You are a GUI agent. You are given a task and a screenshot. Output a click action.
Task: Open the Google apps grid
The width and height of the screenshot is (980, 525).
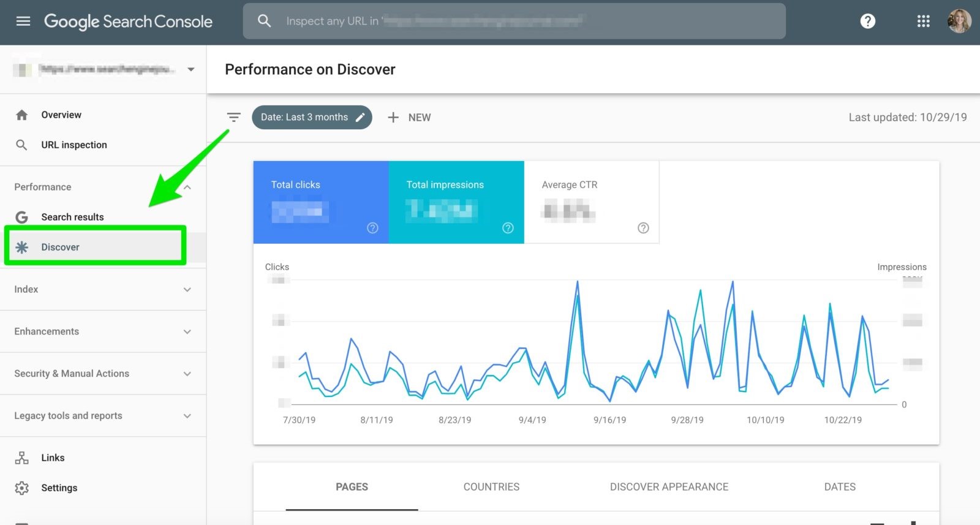(923, 21)
